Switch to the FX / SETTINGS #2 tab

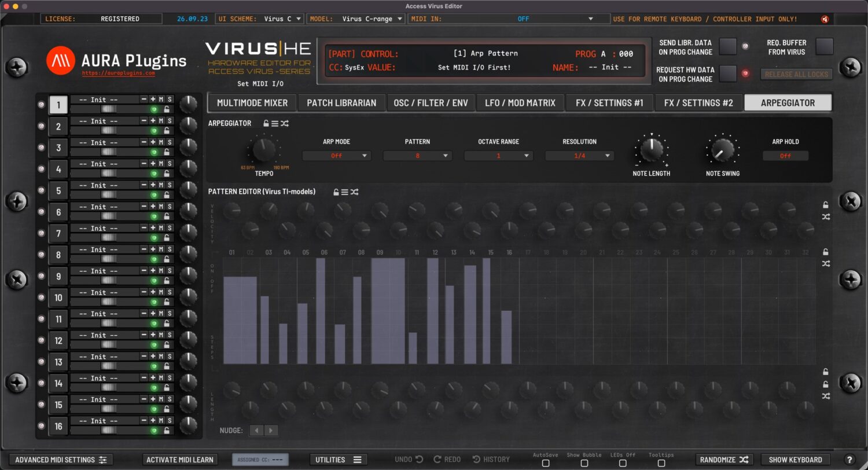pyautogui.click(x=698, y=103)
